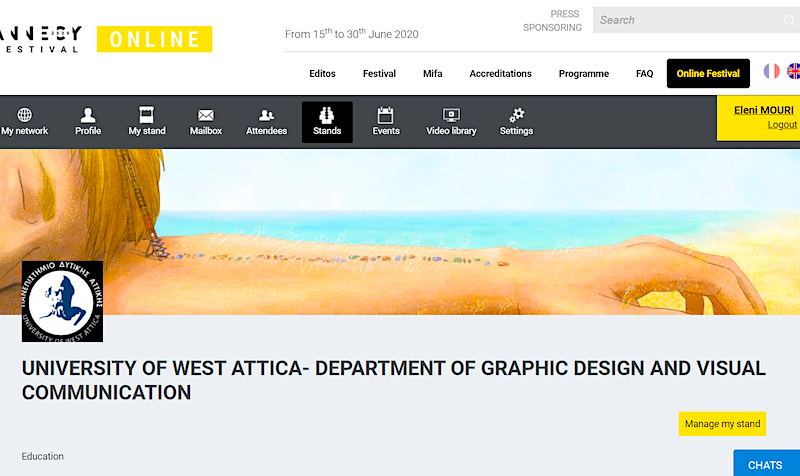Click the Eleni MOURI user name
Image resolution: width=800 pixels, height=476 pixels.
click(764, 110)
